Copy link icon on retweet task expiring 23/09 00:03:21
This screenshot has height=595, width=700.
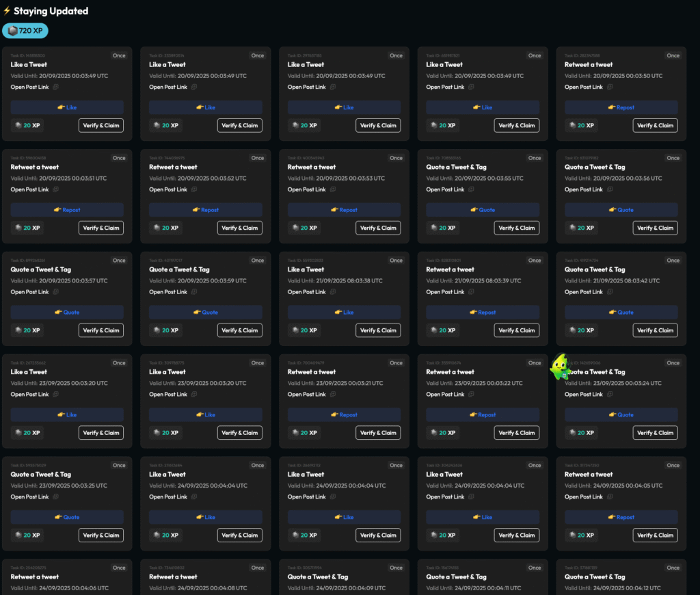[333, 395]
